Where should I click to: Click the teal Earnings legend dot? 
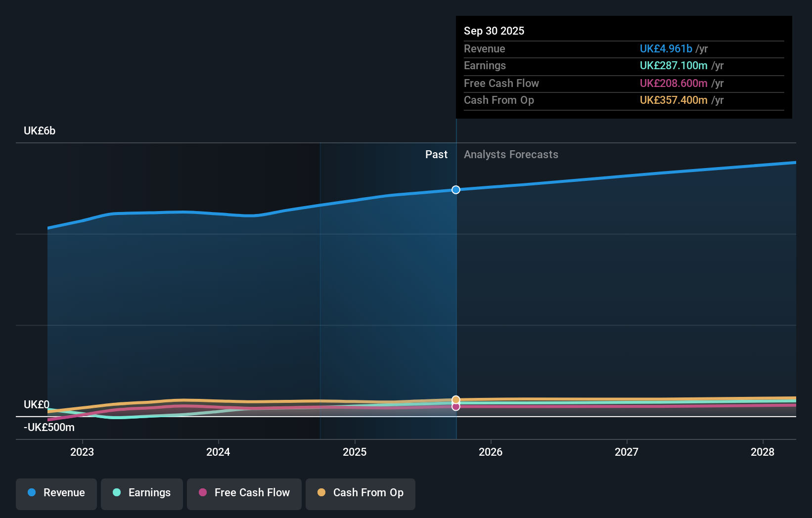click(x=116, y=493)
